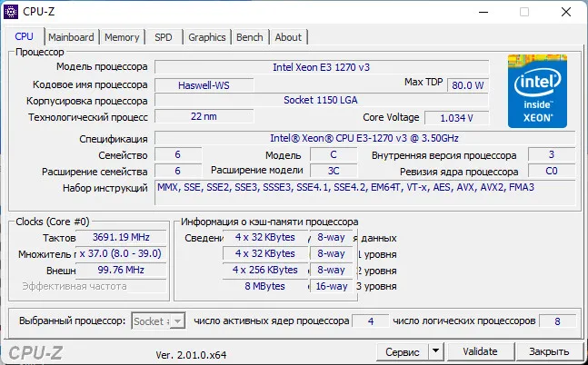Image resolution: width=588 pixels, height=365 pixels.
Task: Click the Ver. 2.01.0.x64 version text
Action: [191, 355]
